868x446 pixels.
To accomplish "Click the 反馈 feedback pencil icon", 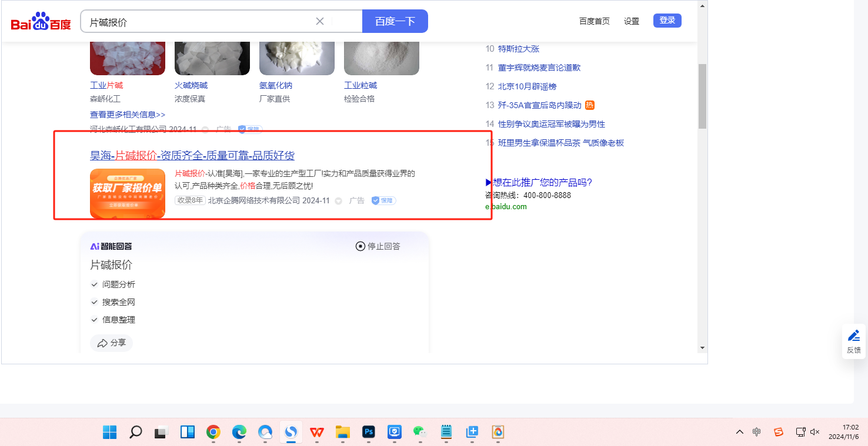I will (x=853, y=336).
